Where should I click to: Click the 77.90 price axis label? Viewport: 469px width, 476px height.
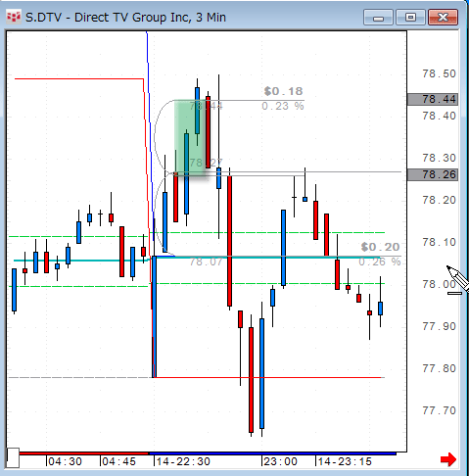[x=439, y=326]
